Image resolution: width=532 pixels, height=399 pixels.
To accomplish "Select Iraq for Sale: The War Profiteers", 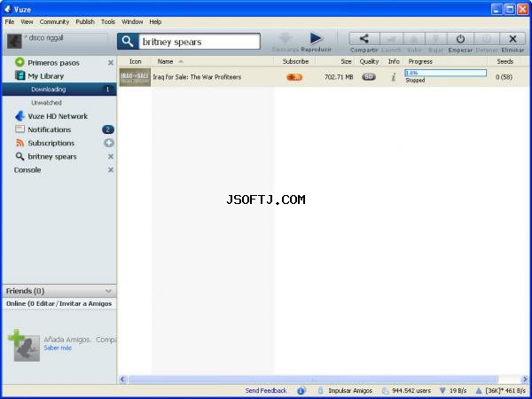I will [197, 77].
